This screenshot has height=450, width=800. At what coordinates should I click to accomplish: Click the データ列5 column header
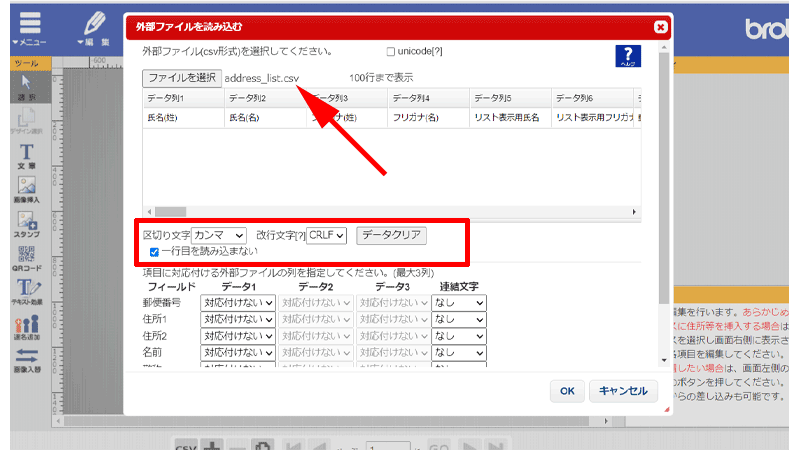coord(510,98)
